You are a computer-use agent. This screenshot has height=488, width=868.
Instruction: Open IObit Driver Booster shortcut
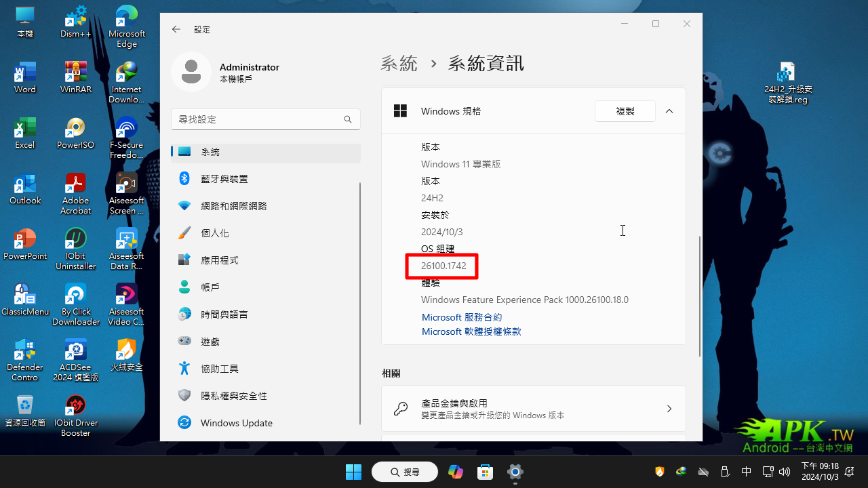pyautogui.click(x=76, y=415)
